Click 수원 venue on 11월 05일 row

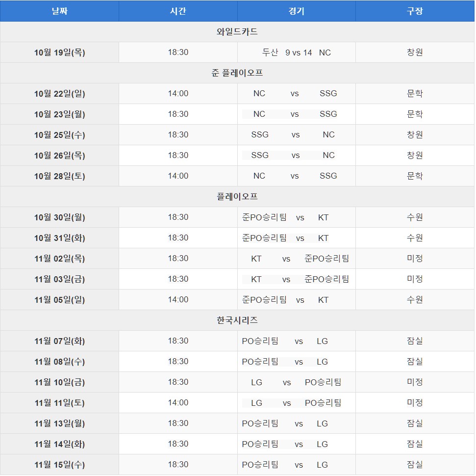(x=415, y=299)
